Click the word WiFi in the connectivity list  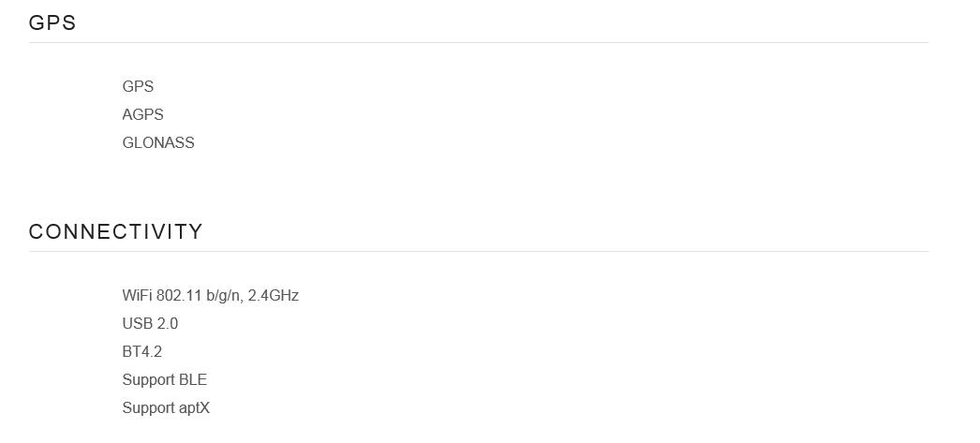137,295
